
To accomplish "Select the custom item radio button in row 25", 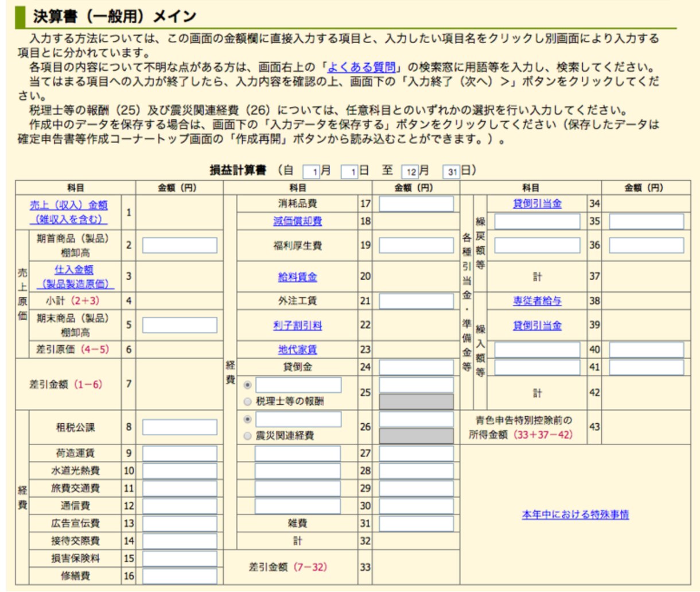I will [247, 385].
